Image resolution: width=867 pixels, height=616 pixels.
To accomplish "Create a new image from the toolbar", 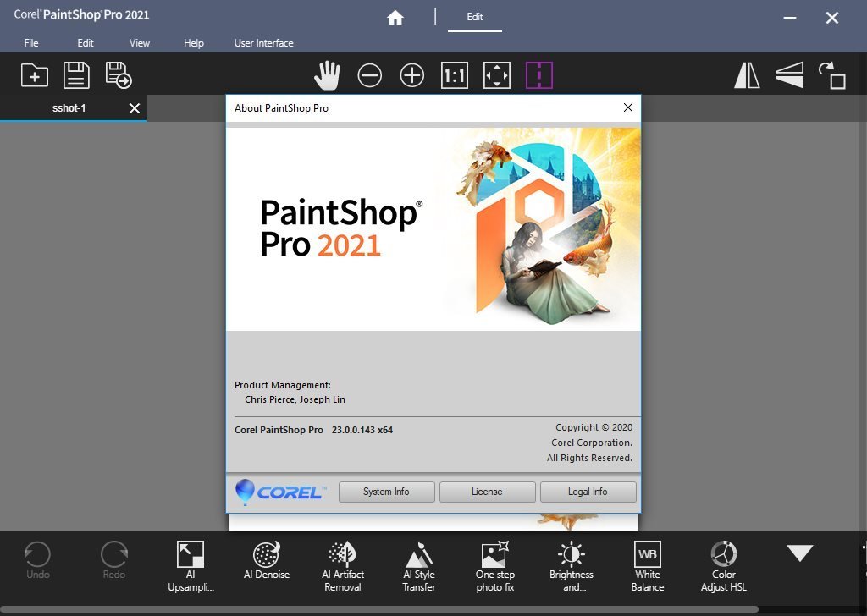I will point(34,75).
